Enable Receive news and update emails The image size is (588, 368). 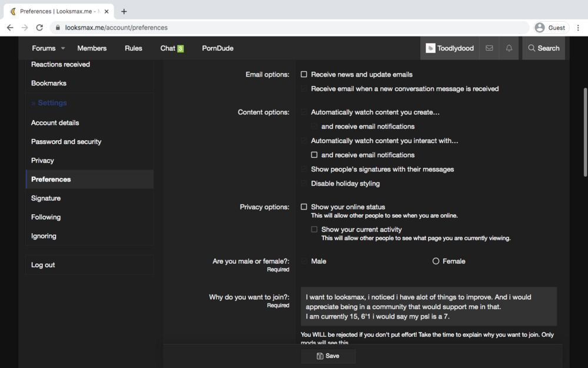[x=304, y=74]
